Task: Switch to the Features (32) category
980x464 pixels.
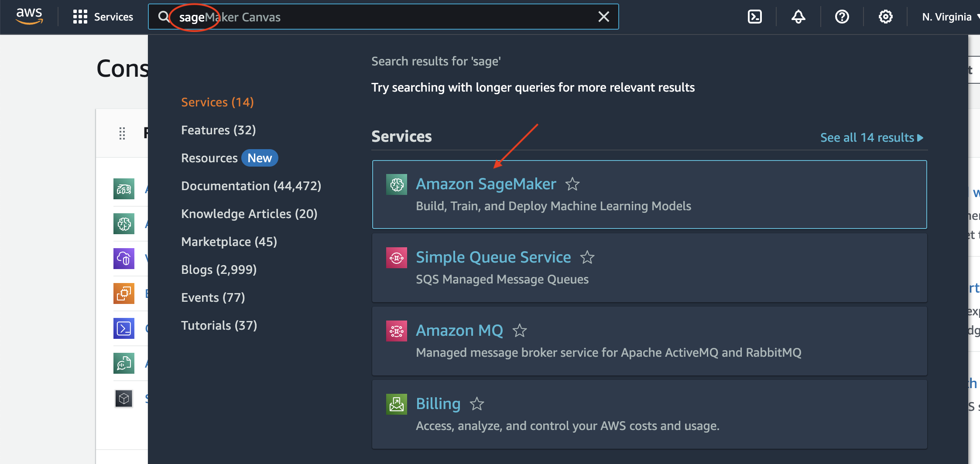Action: (218, 130)
